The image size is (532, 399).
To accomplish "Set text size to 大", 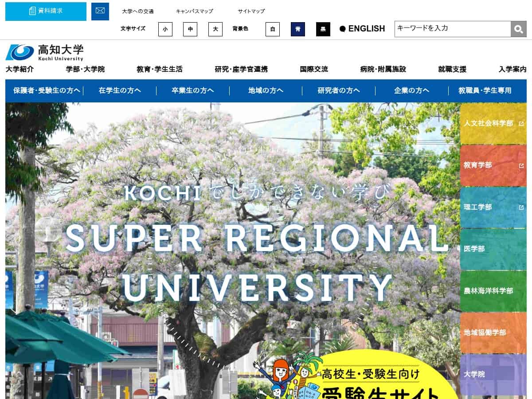I will click(215, 29).
